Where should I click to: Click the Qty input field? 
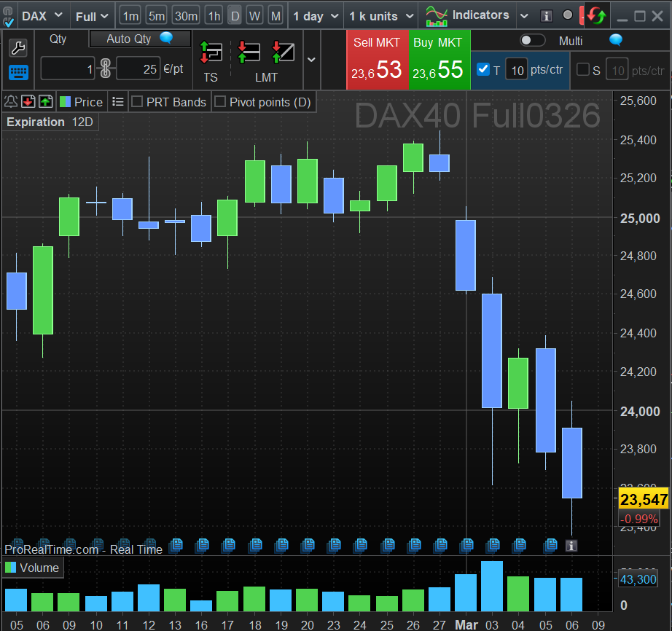[x=68, y=70]
